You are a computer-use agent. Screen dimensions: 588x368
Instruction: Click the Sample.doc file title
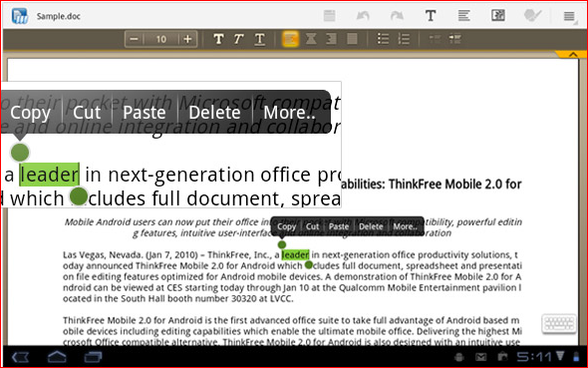pyautogui.click(x=58, y=17)
